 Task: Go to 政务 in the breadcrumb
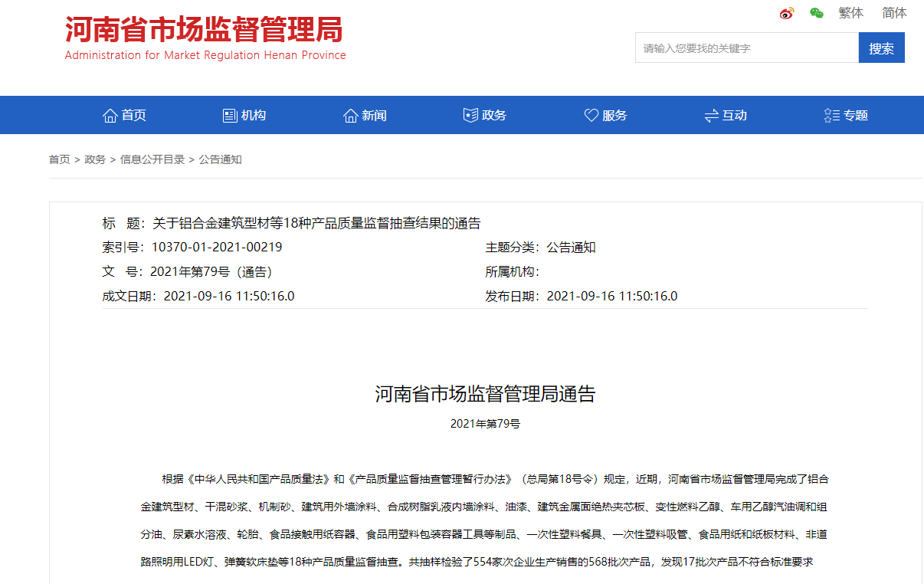point(95,159)
